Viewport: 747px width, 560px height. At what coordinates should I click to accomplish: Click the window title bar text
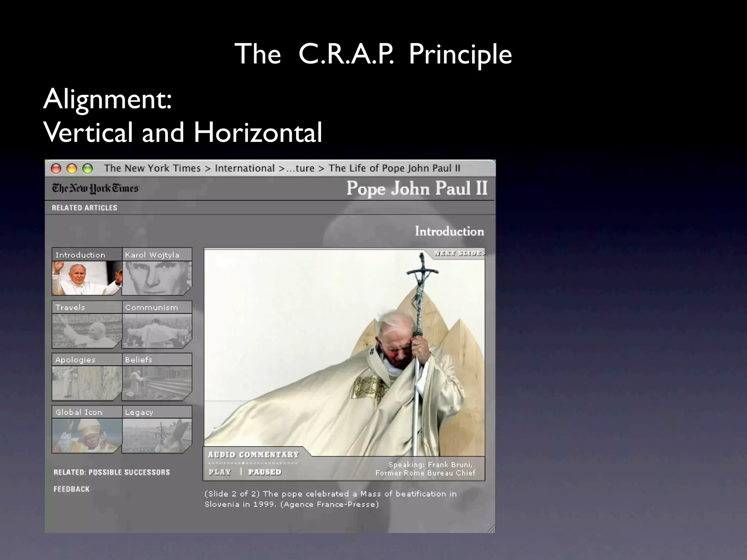(x=282, y=168)
